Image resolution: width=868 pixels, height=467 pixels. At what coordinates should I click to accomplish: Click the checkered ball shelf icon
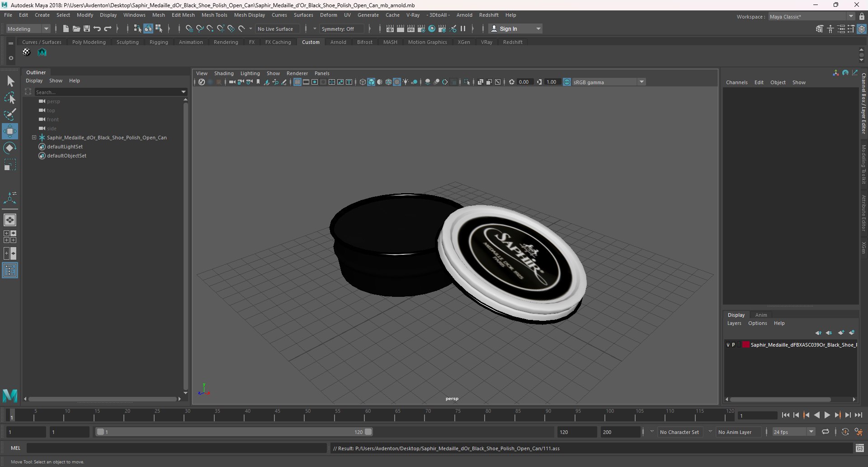tap(27, 52)
